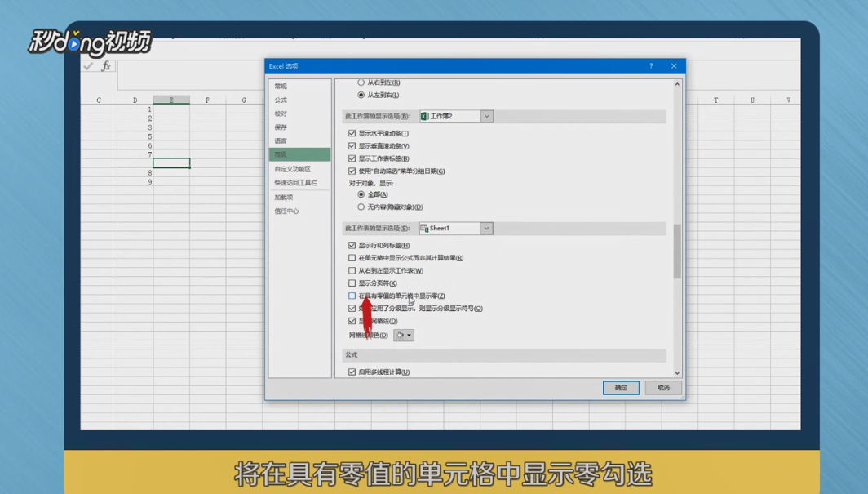Click the options scrollbar up arrow
This screenshot has width=868, height=494.
click(x=677, y=84)
